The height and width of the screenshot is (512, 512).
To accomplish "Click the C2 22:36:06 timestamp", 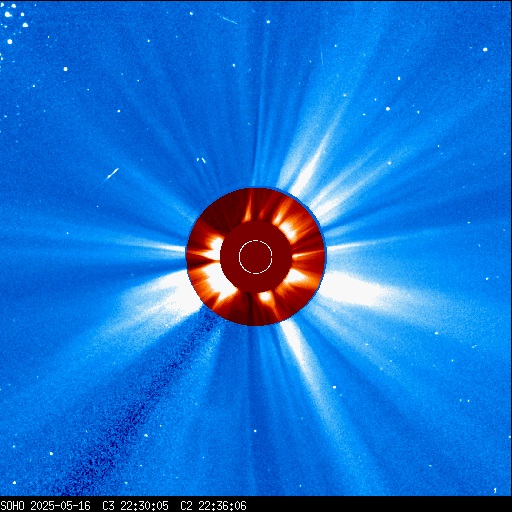I will coord(213,506).
